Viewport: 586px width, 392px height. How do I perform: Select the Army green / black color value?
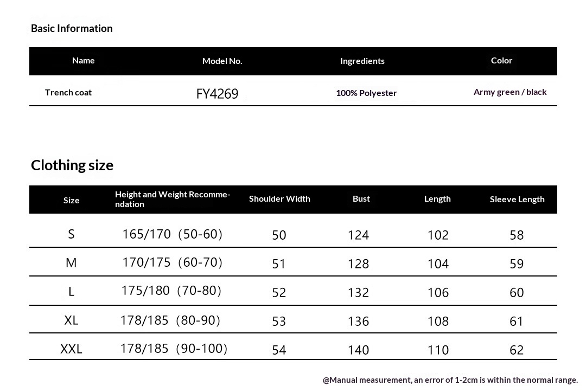509,92
